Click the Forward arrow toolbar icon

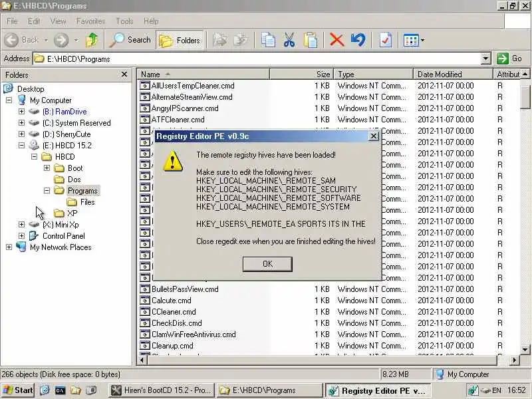(x=61, y=40)
